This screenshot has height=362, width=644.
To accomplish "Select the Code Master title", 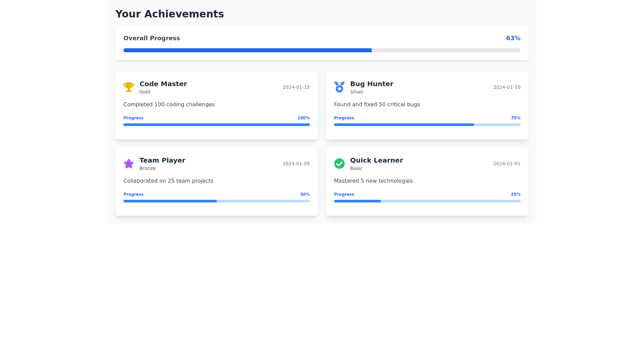I will 163,84.
